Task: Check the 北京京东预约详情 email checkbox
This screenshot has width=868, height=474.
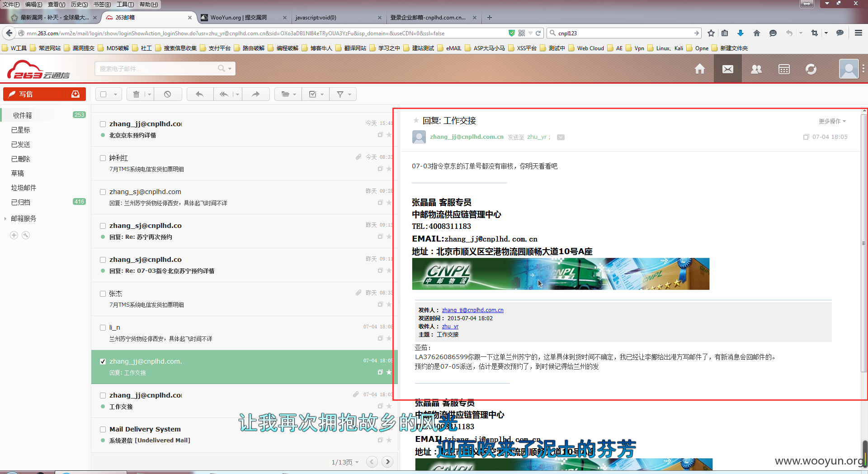Action: coord(103,124)
